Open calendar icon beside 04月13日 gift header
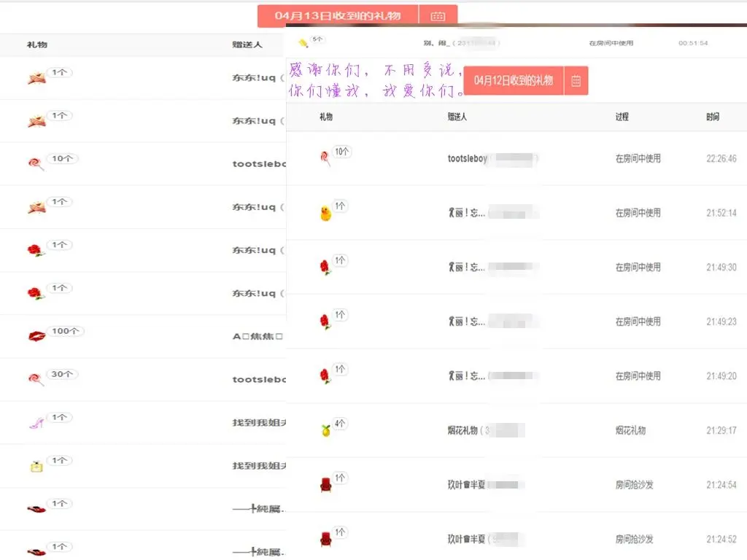 coord(438,16)
